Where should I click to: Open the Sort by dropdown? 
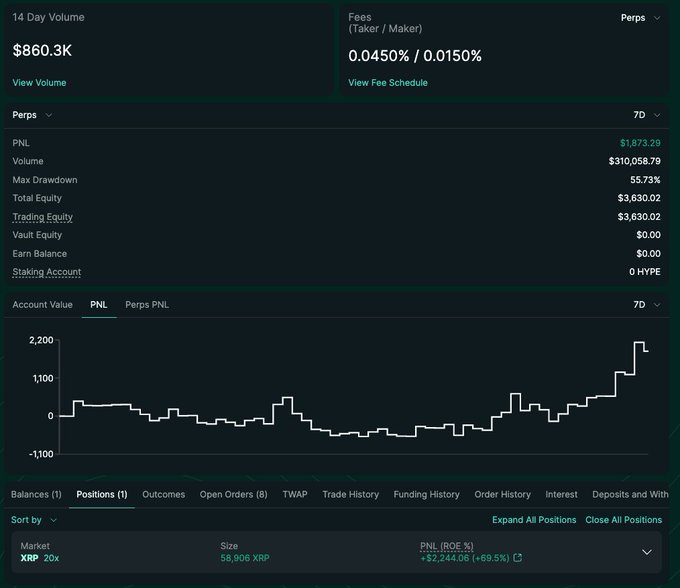tap(34, 520)
